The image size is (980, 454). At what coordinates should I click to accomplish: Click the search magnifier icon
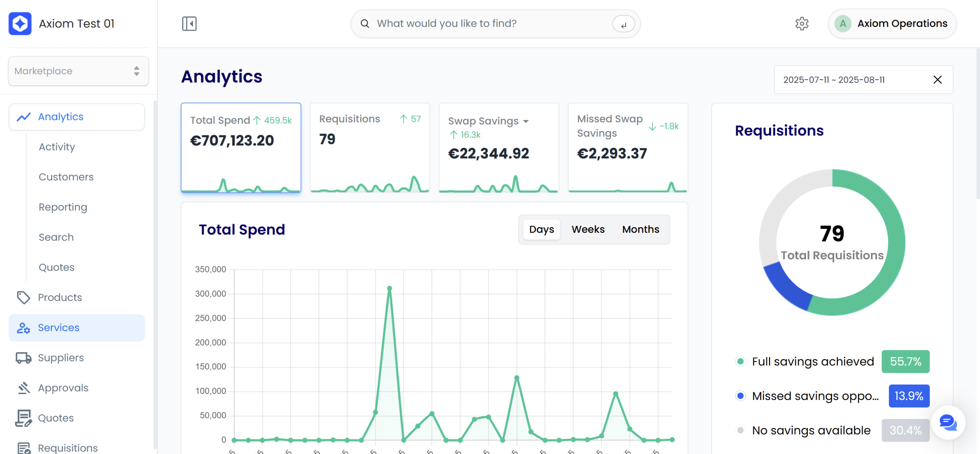point(365,24)
